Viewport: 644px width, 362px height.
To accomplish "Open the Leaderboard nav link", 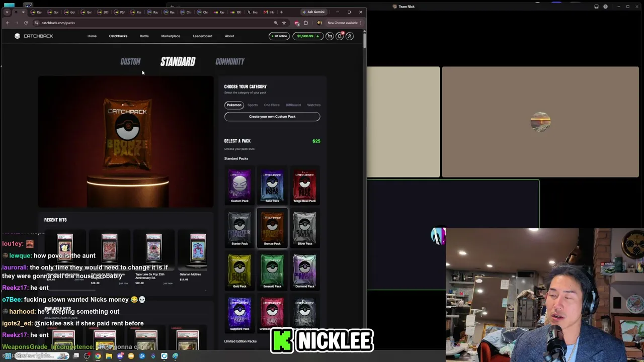I will point(202,36).
